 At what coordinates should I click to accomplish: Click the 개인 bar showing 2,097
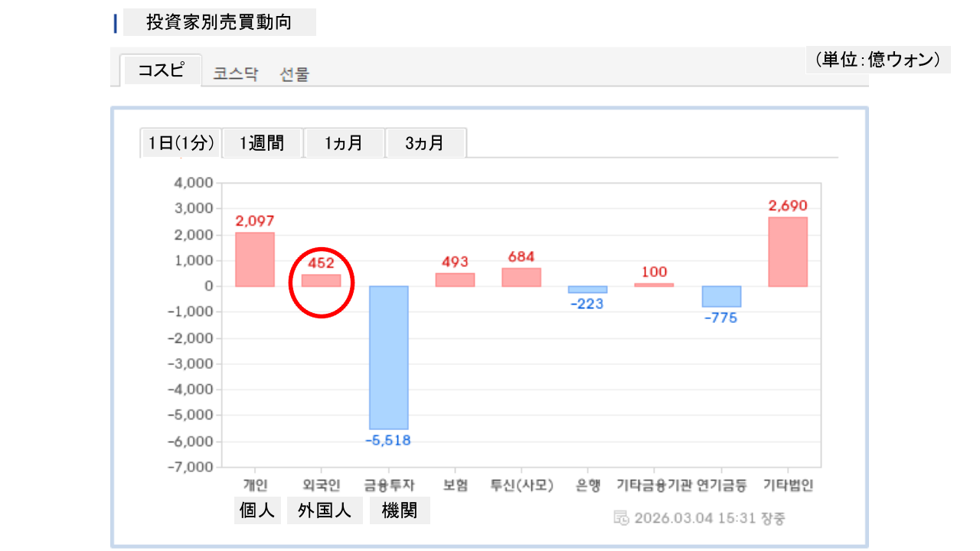(x=255, y=259)
